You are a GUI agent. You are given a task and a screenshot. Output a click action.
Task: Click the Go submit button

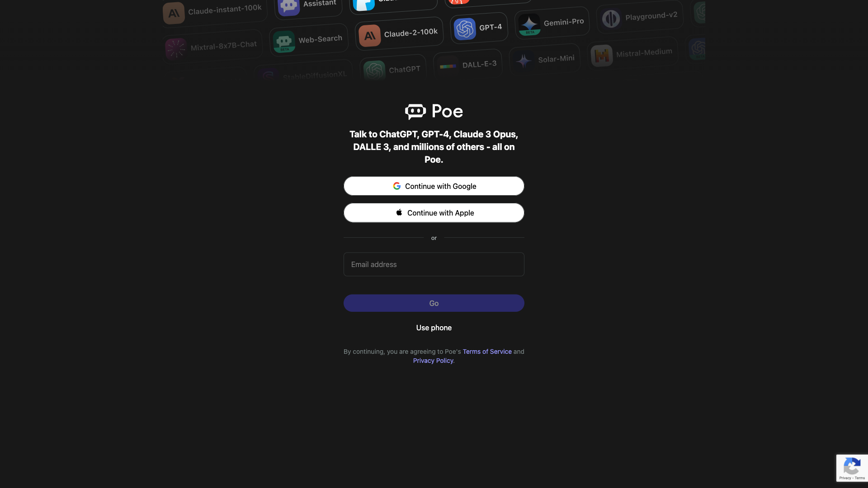[434, 303]
